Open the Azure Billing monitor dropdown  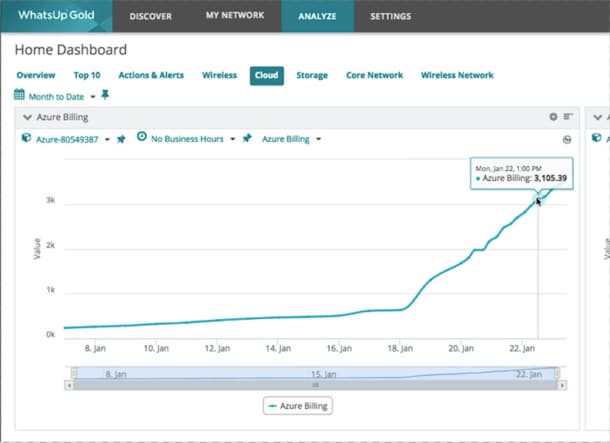click(x=291, y=139)
